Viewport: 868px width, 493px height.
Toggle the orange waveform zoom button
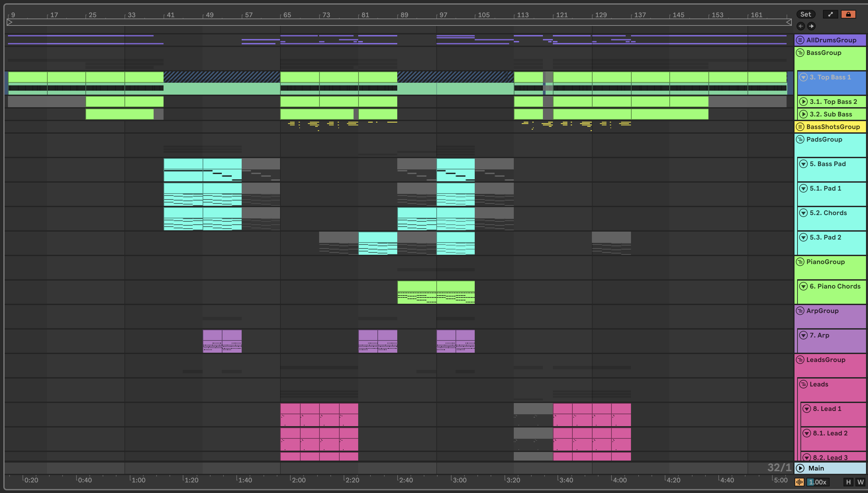[x=799, y=482]
